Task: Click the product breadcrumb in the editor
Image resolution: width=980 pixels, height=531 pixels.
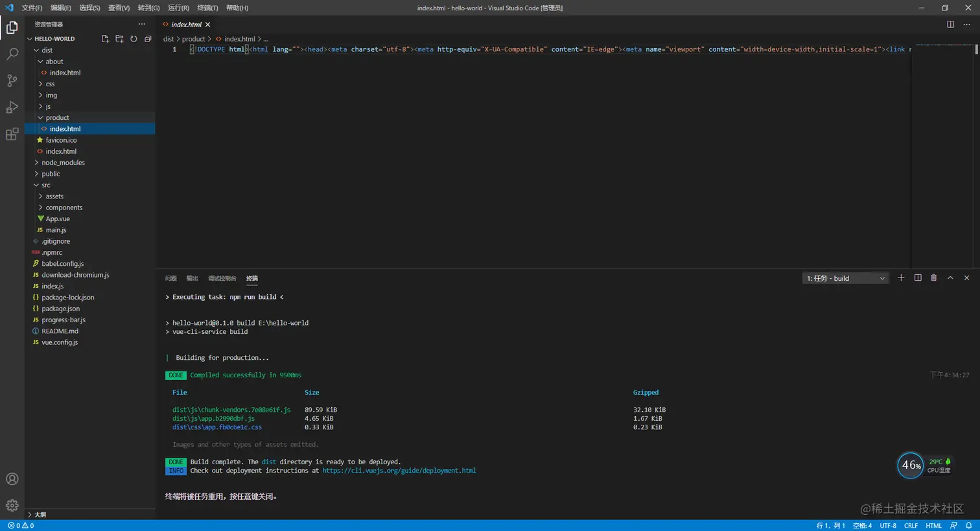Action: 194,39
